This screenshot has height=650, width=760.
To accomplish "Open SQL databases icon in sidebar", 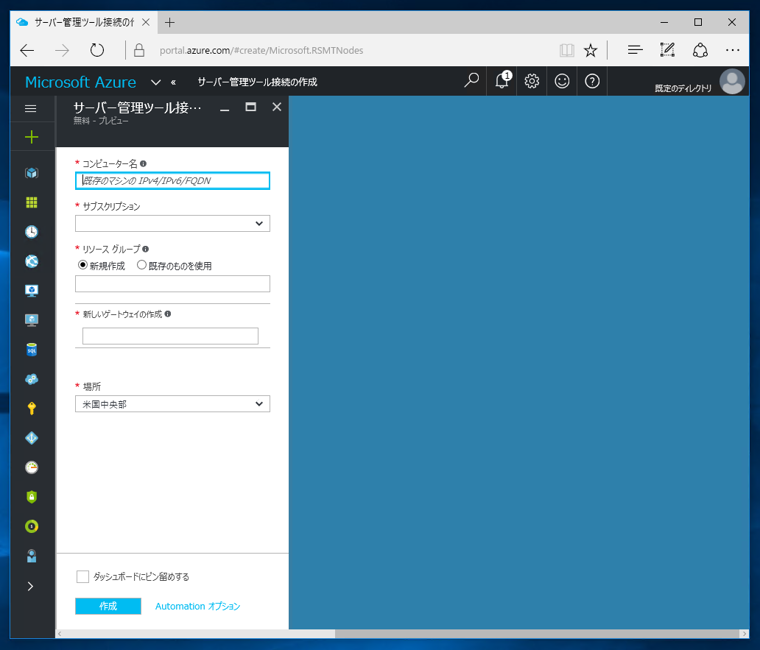I will [32, 349].
